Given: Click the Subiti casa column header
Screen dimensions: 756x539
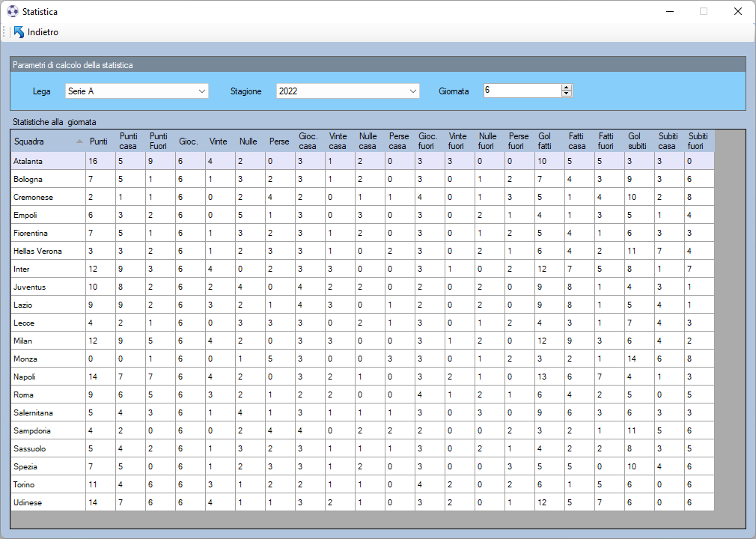Looking at the screenshot, I should 668,141.
